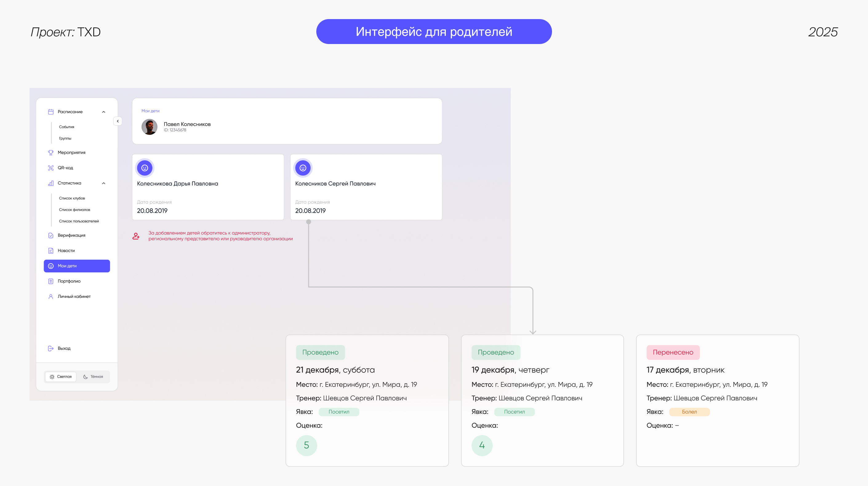Click the Мои дети breadcrumb link
The image size is (868, 486).
click(150, 111)
